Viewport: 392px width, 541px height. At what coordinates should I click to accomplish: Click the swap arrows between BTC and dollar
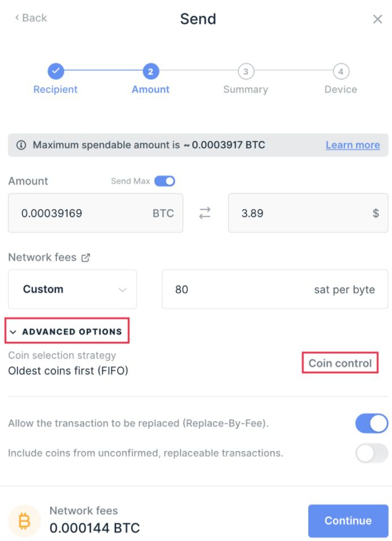click(205, 213)
